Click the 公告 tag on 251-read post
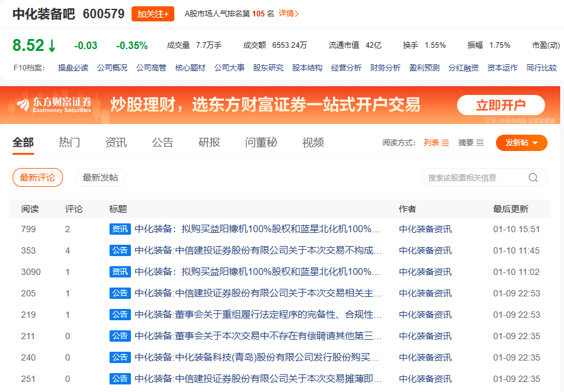 pyautogui.click(x=120, y=379)
